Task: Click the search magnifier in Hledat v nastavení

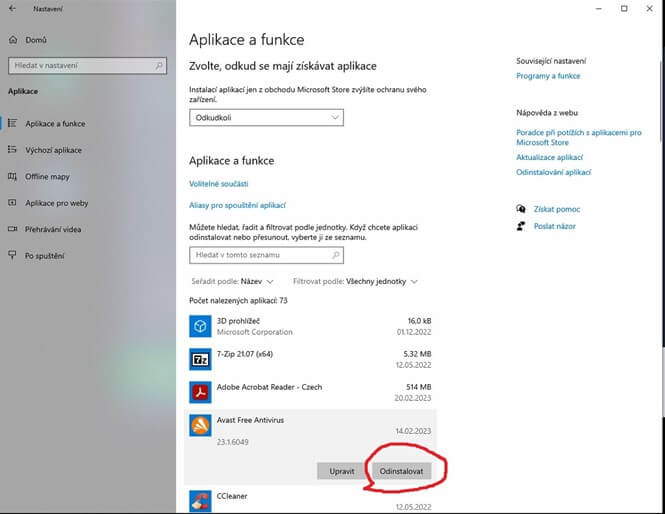Action: (159, 66)
